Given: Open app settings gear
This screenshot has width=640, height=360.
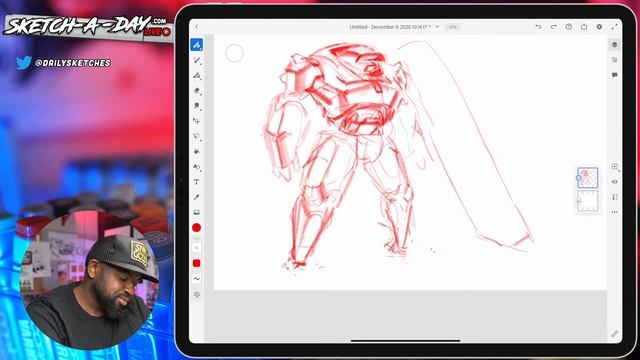Looking at the screenshot, I should point(599,27).
